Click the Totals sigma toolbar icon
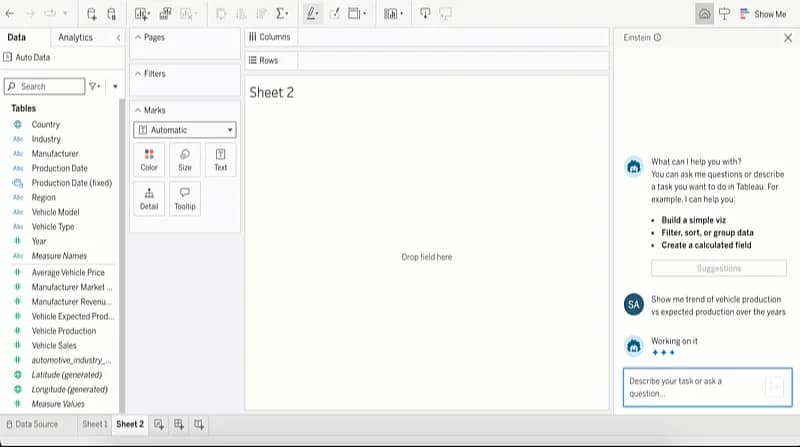The width and height of the screenshot is (800, 447). tap(281, 14)
